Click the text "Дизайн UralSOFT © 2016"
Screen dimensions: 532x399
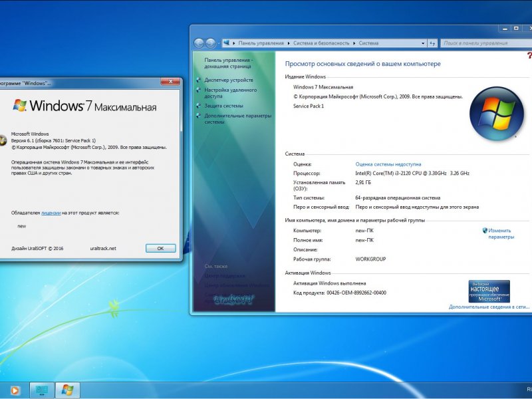click(x=37, y=248)
